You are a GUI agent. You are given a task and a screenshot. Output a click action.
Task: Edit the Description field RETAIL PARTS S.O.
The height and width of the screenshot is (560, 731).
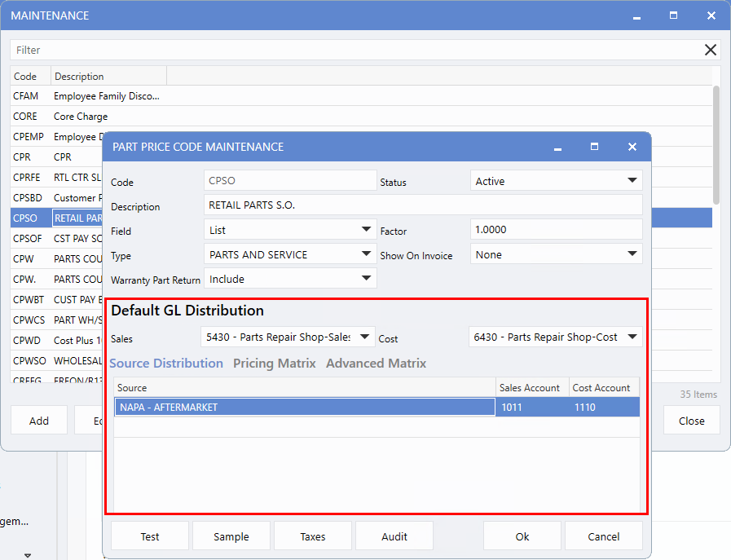(423, 205)
